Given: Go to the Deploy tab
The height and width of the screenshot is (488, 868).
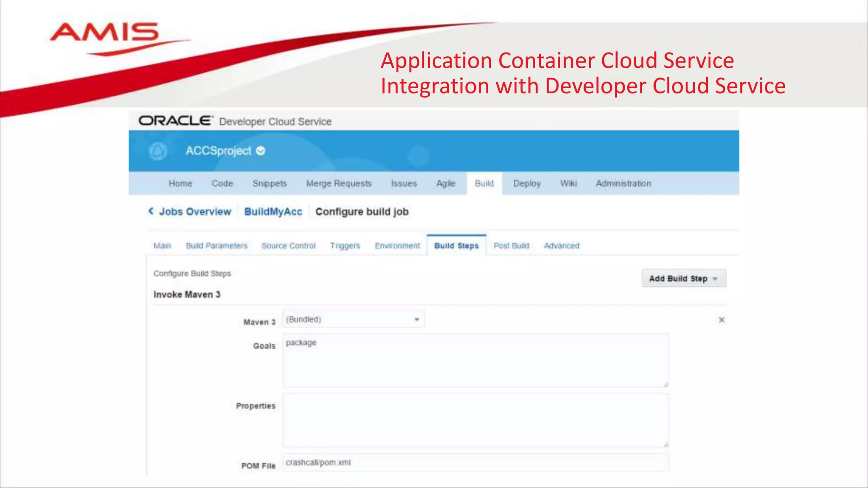Looking at the screenshot, I should (527, 183).
